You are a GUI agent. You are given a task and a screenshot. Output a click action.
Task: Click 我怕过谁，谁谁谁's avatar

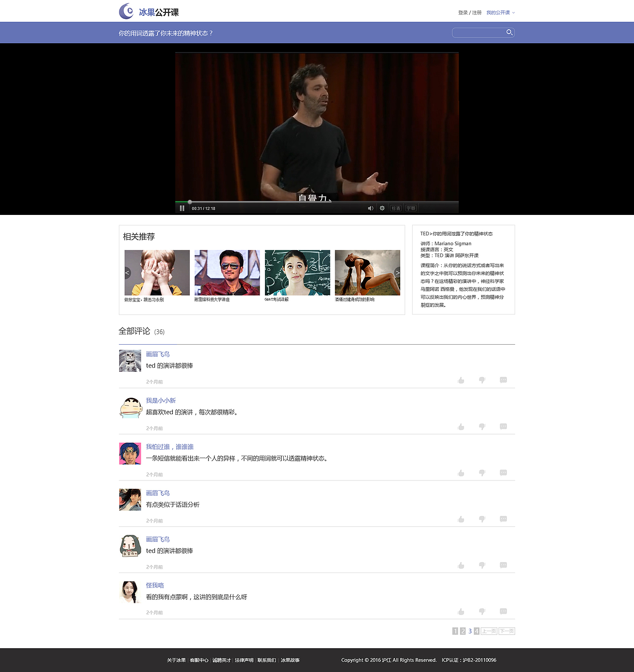130,454
